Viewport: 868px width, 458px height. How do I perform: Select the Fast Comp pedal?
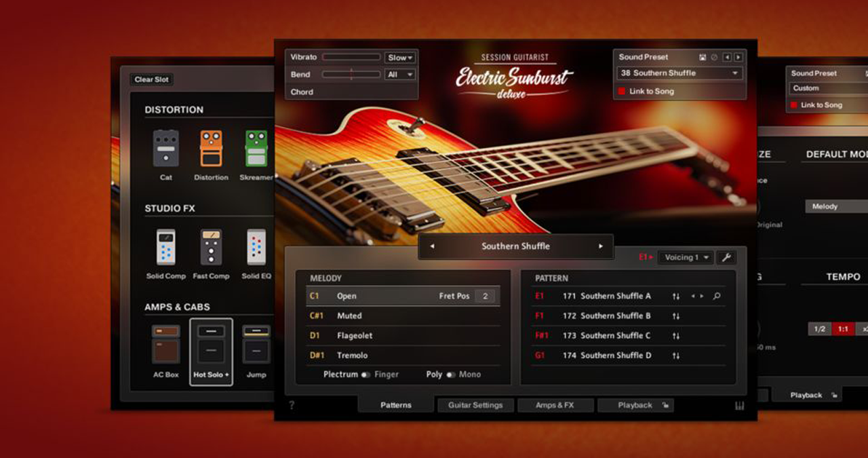(x=211, y=248)
